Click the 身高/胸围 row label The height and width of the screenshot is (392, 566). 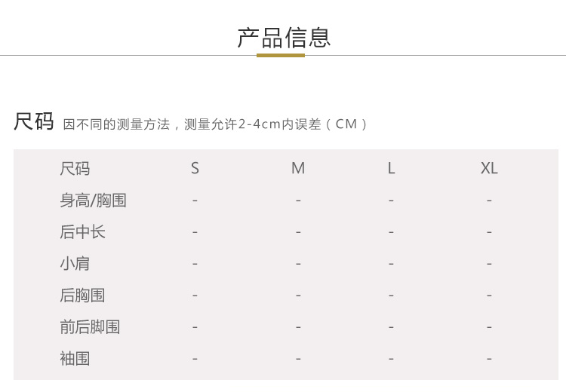click(x=93, y=201)
